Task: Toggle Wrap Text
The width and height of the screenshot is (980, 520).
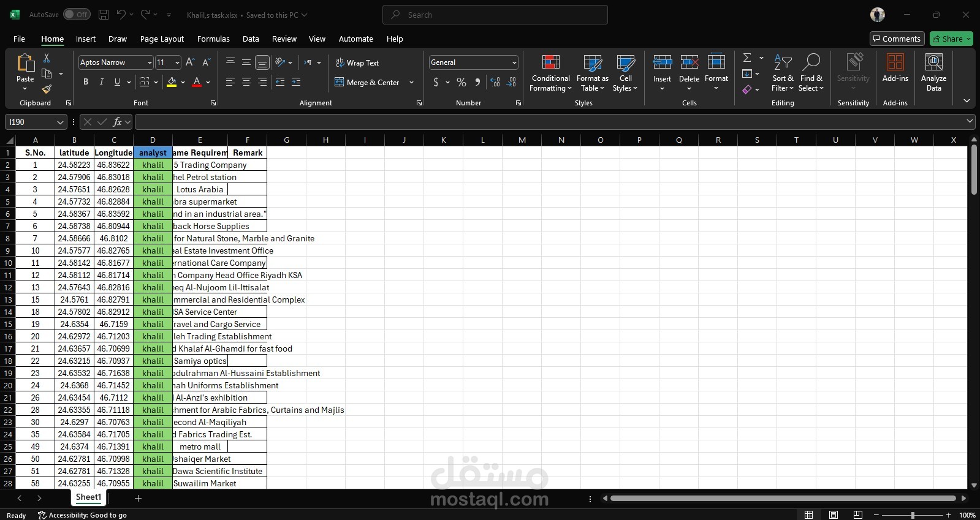Action: (357, 62)
